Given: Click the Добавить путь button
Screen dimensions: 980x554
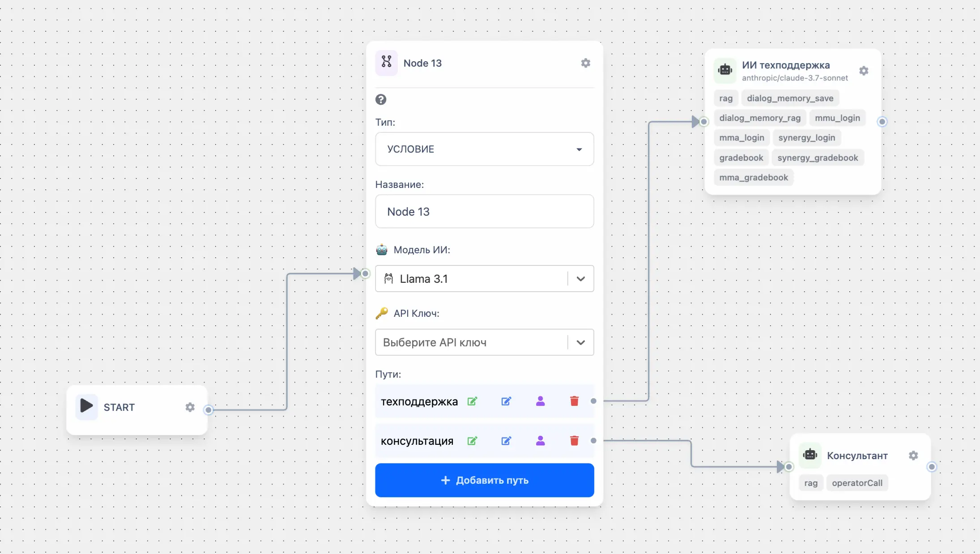Looking at the screenshot, I should pos(484,480).
